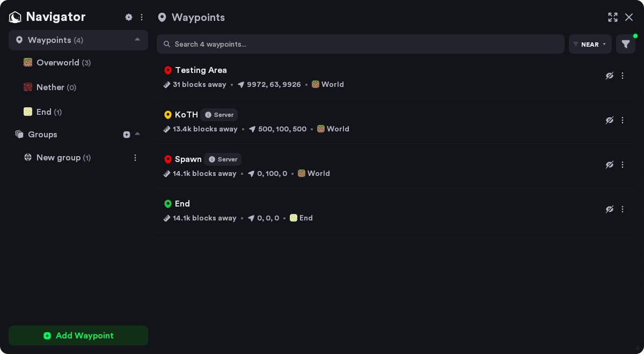Click the Search waypoints field
The image size is (644, 354).
[x=360, y=44]
